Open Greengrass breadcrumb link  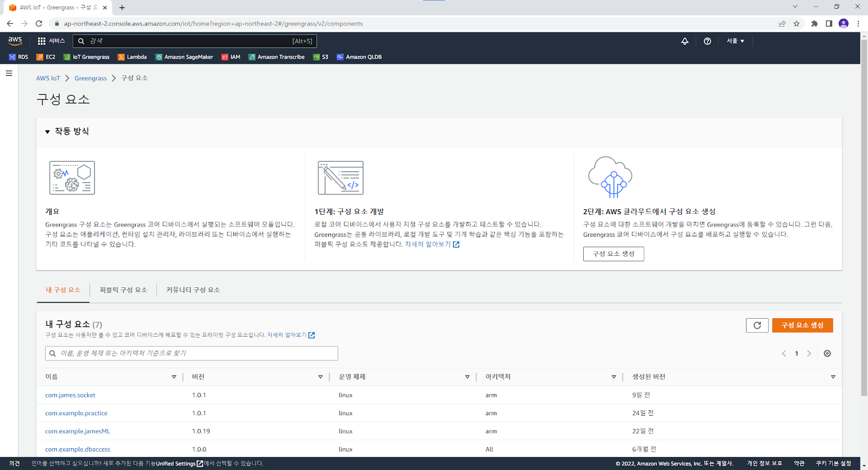[91, 78]
